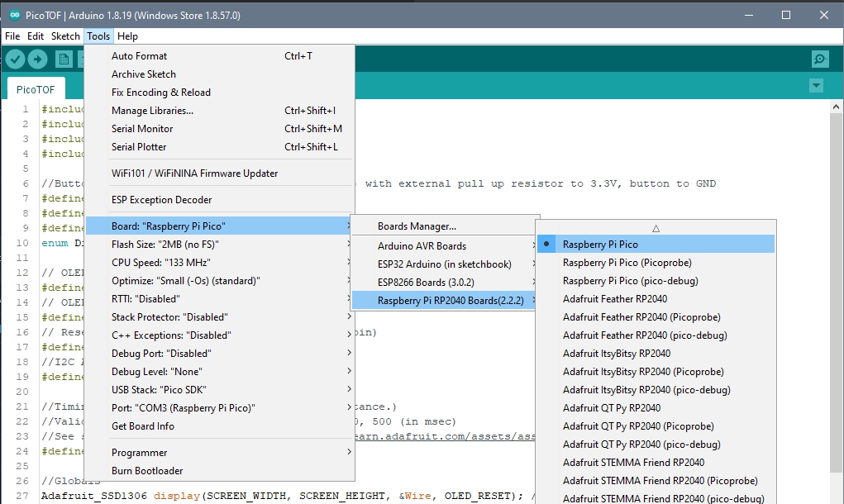This screenshot has height=504, width=844.
Task: Select Archive Sketch
Action: click(220, 74)
